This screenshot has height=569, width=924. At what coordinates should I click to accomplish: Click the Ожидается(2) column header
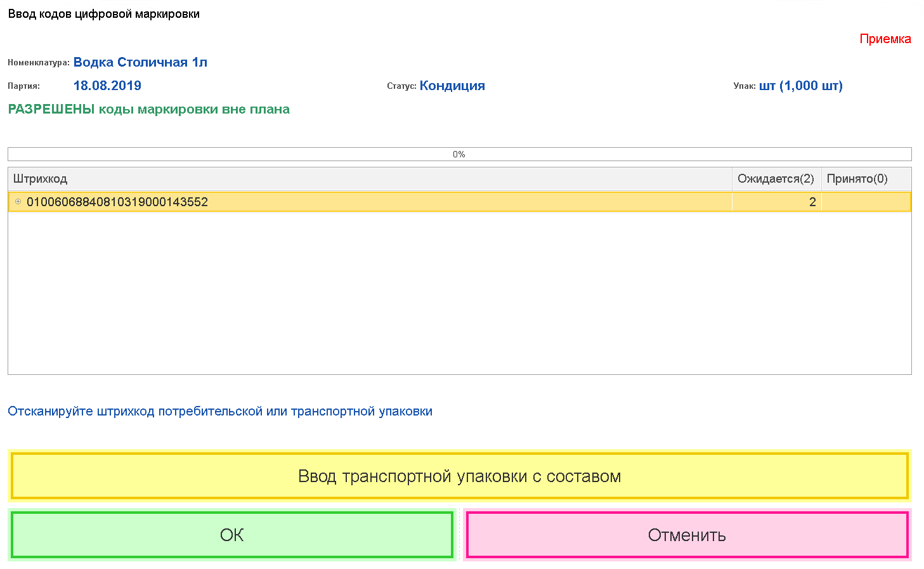pos(776,179)
